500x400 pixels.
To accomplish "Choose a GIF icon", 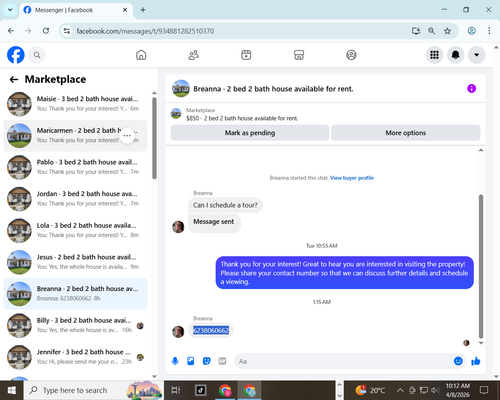I will (x=222, y=361).
